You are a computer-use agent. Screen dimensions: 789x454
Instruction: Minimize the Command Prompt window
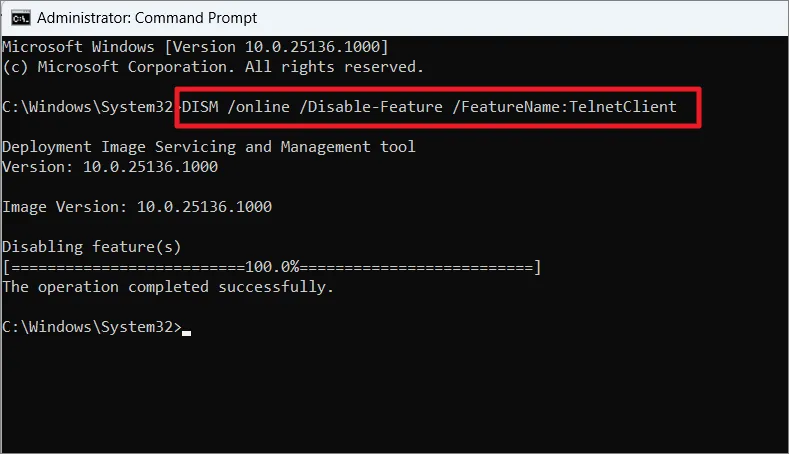(x=650, y=17)
